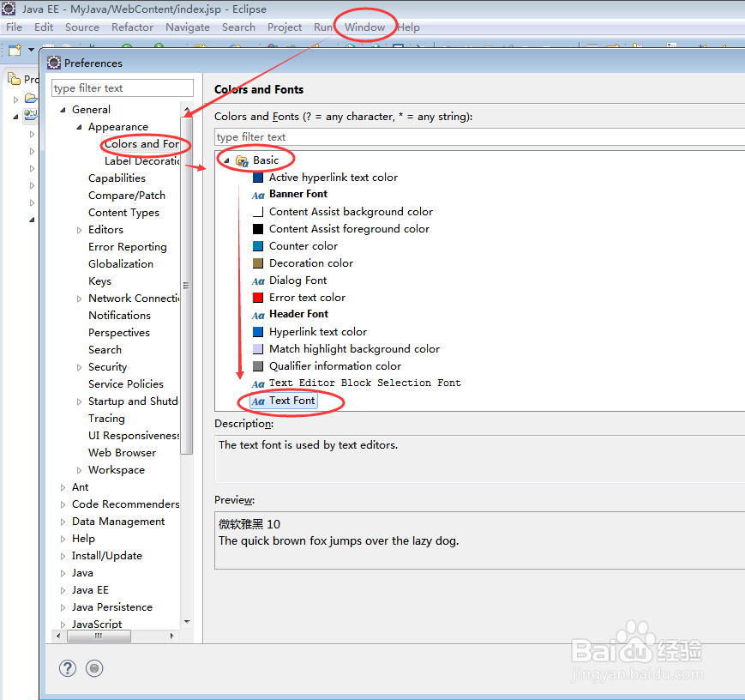
Task: Select Capabilities in preferences tree
Action: tap(117, 178)
